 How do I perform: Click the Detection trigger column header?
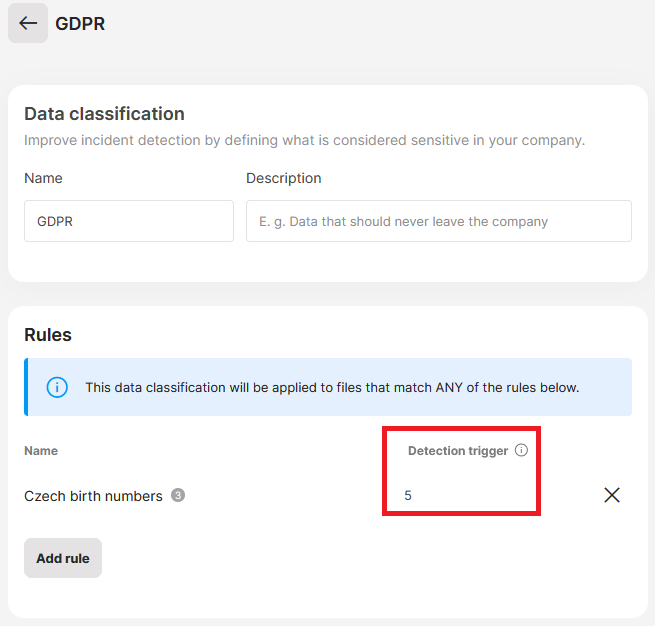point(458,451)
